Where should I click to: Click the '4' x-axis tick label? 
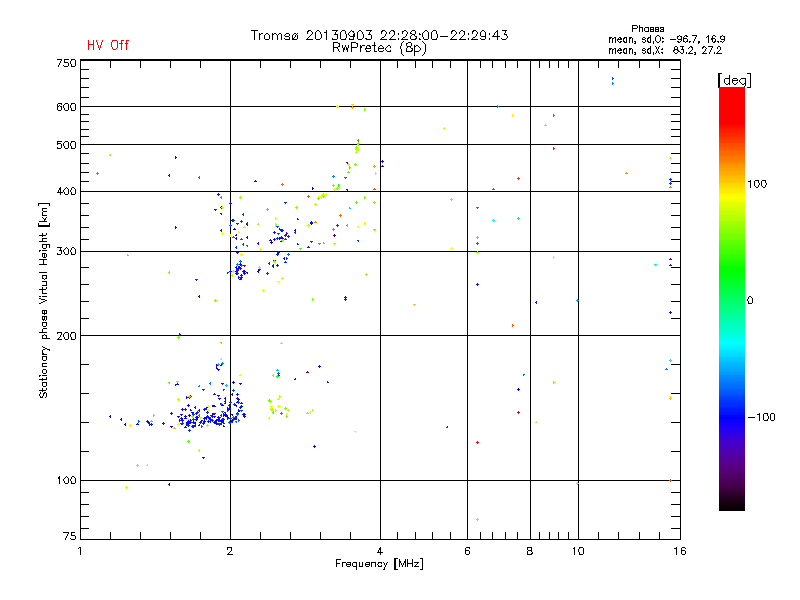pos(380,551)
